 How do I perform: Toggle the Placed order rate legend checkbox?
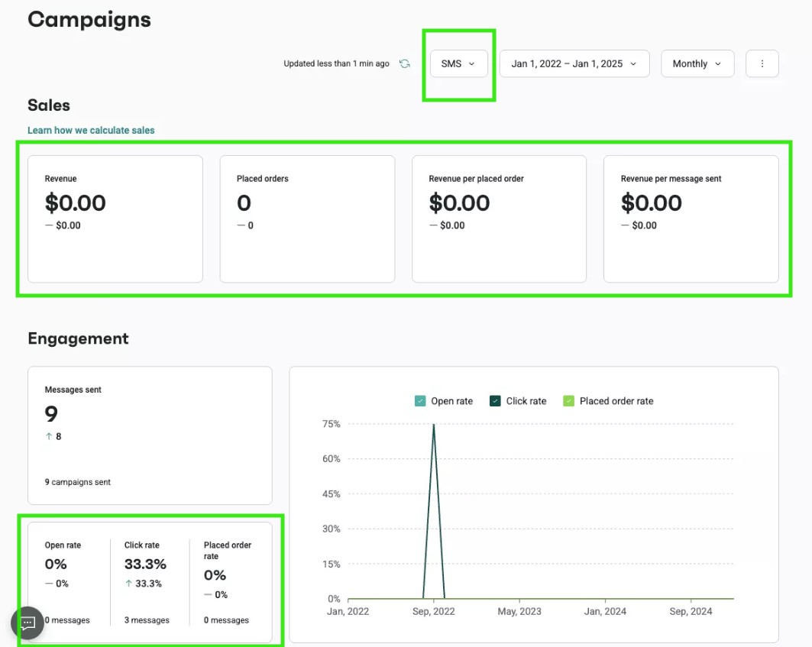click(568, 401)
